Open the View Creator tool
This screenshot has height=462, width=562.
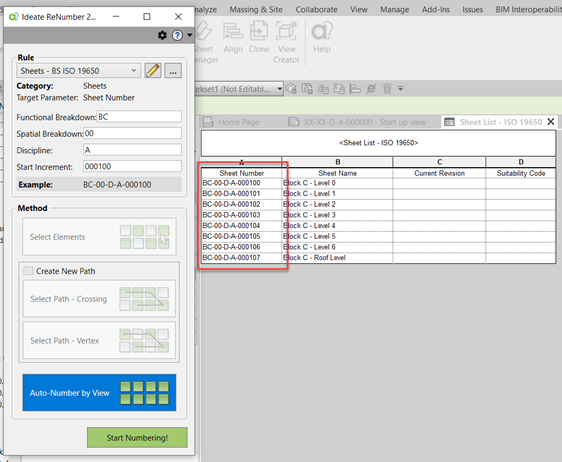(x=286, y=42)
